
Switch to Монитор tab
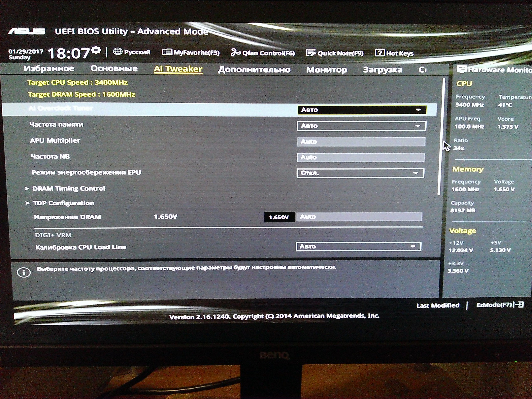click(326, 70)
